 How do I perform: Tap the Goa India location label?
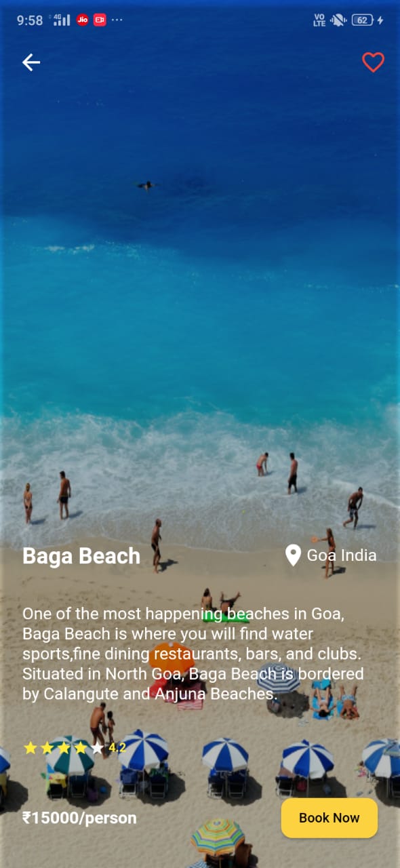[x=342, y=555]
